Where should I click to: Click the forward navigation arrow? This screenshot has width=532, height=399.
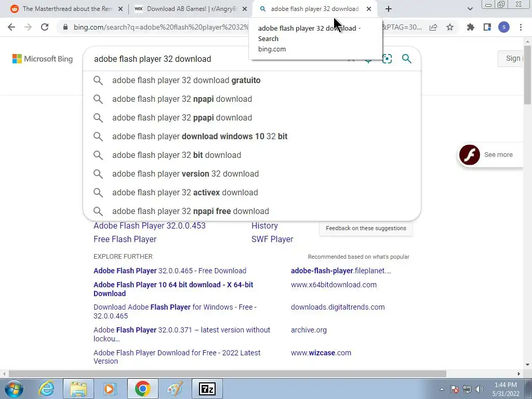pos(28,27)
